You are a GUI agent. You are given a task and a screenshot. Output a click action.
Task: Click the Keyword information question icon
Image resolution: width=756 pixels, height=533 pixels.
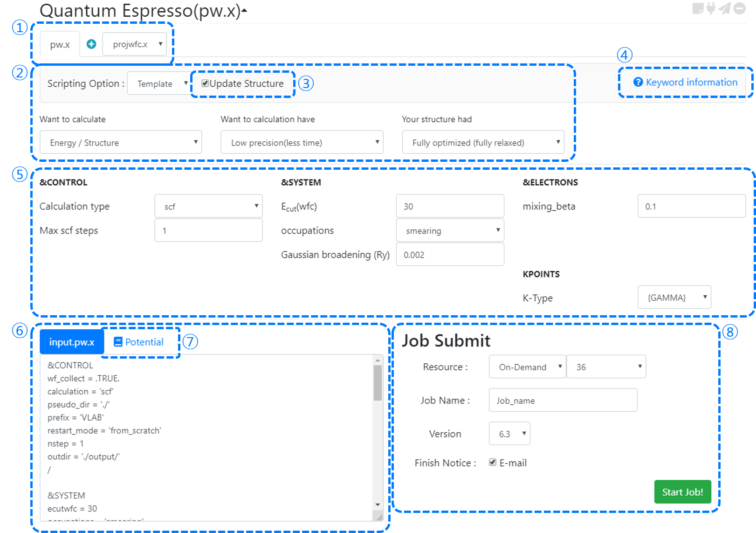[x=638, y=82]
